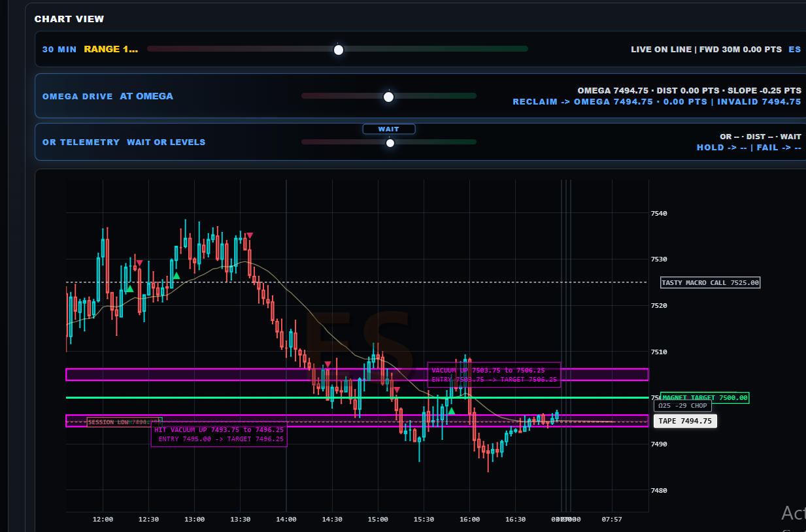The image size is (806, 532).
Task: Click the RECLAIM -> OMEGA 7494.75 line
Action: tap(656, 101)
